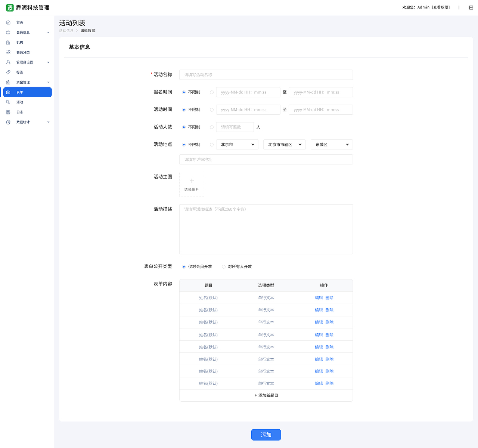This screenshot has height=448, width=478.
Task: Click the 数据统计 pie chart icon
Action: 8,122
